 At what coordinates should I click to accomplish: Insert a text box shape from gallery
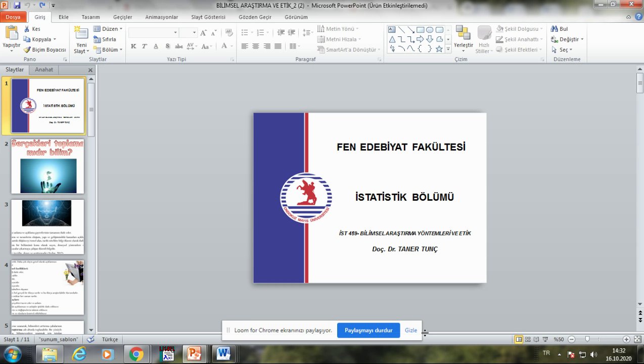pos(392,30)
